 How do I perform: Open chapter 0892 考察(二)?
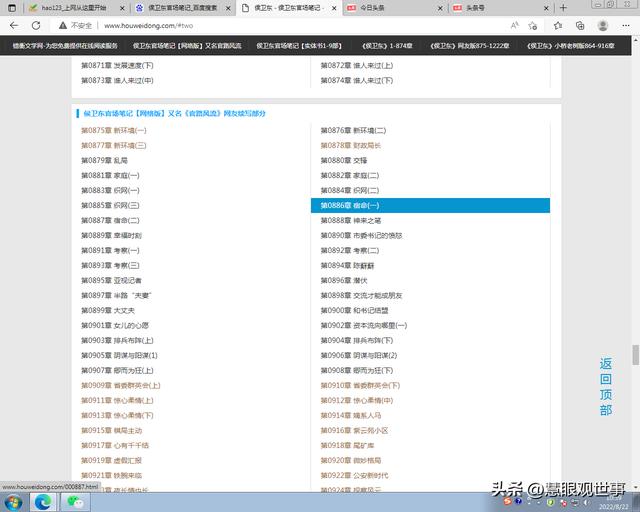(x=349, y=250)
